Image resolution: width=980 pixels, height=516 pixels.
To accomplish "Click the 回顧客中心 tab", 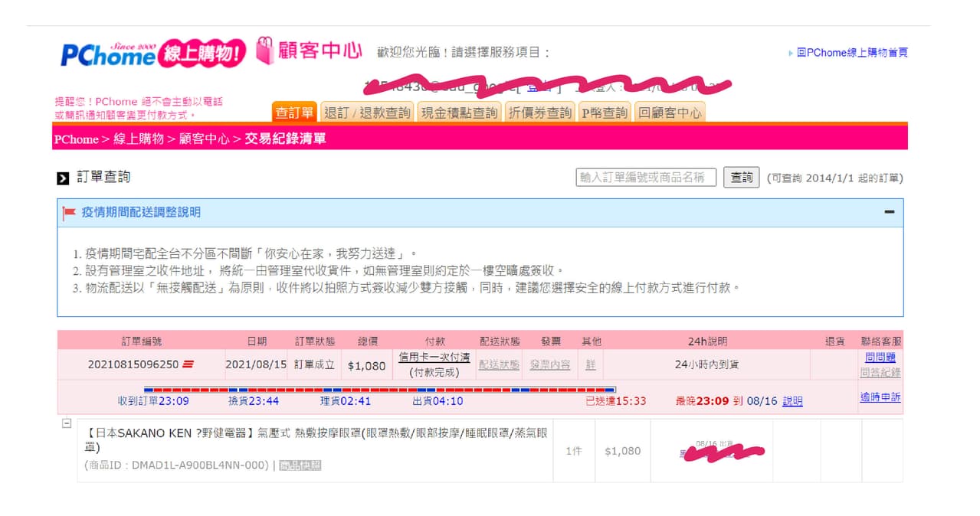I will [670, 113].
